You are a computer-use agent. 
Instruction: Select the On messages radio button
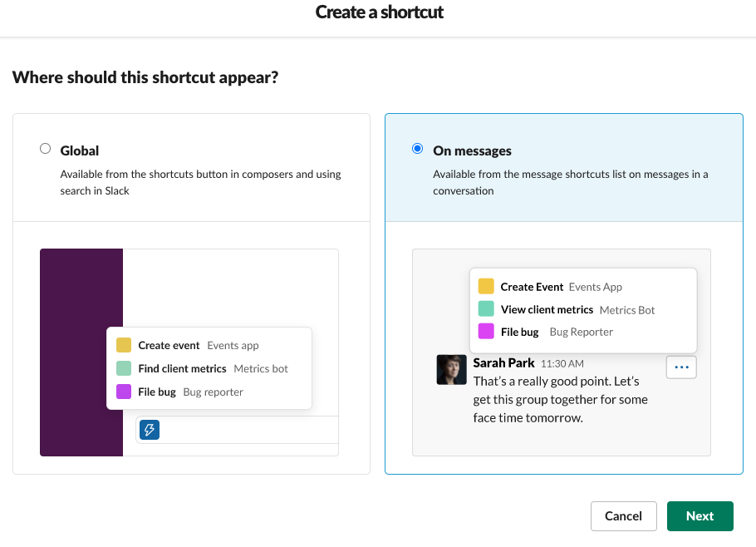tap(418, 149)
